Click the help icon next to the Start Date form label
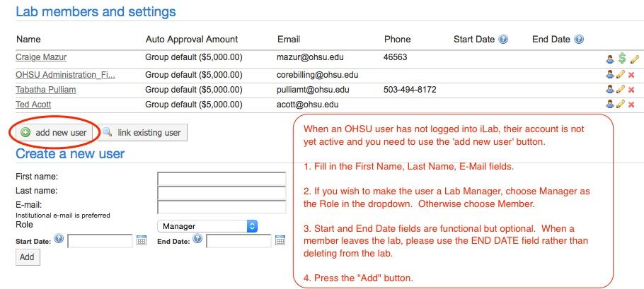Image resolution: width=644 pixels, height=289 pixels. (59, 239)
